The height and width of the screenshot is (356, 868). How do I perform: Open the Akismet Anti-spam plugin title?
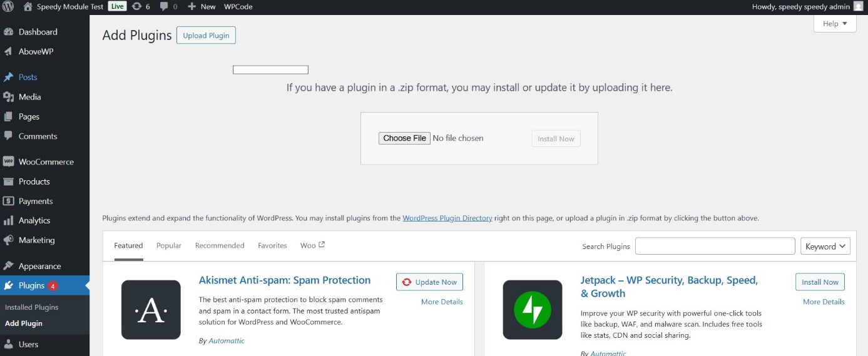pos(285,280)
